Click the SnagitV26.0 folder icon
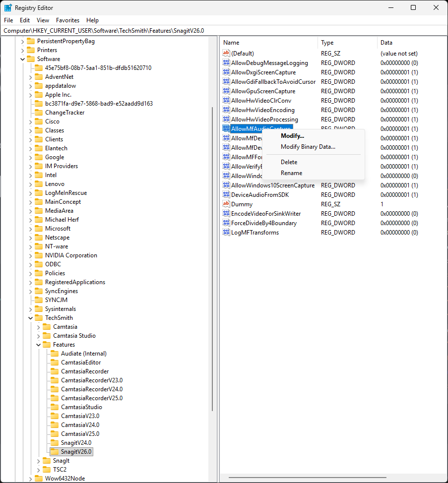The height and width of the screenshot is (483, 448). (x=55, y=451)
